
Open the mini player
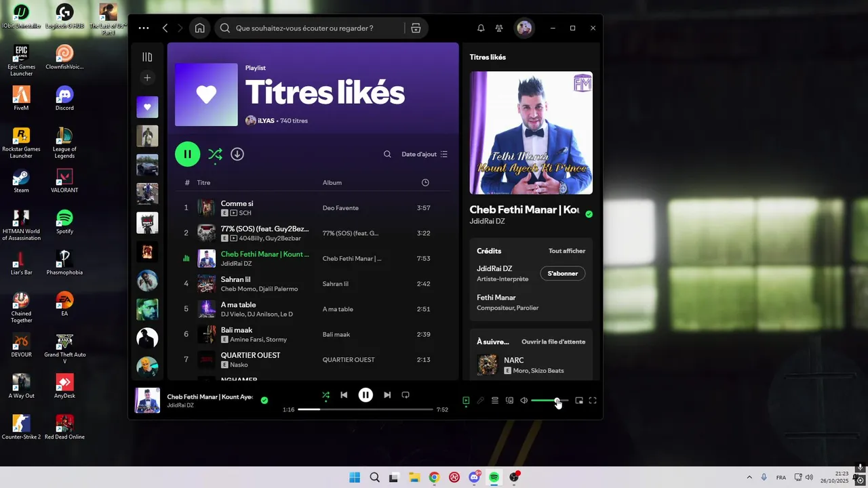click(579, 401)
